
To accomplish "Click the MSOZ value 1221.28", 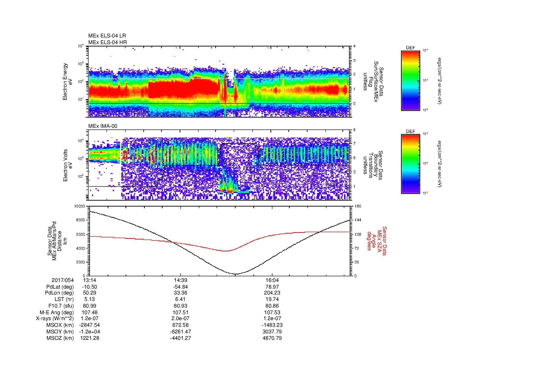I will [89, 338].
